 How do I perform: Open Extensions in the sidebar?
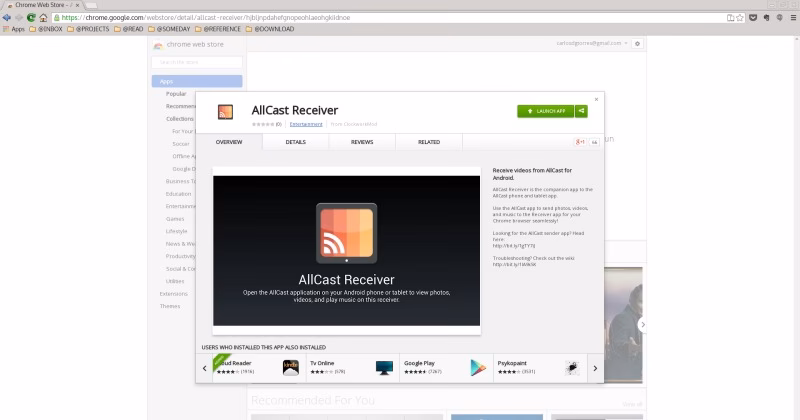click(x=173, y=294)
